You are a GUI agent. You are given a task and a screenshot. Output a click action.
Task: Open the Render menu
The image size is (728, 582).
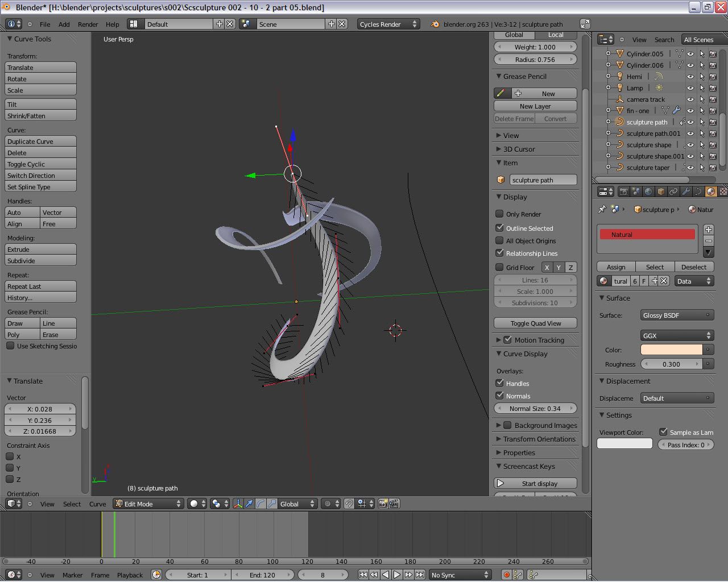pos(88,24)
